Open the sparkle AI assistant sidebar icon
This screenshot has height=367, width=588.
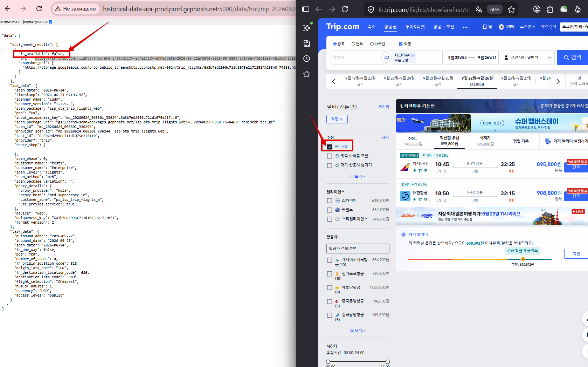tap(307, 27)
